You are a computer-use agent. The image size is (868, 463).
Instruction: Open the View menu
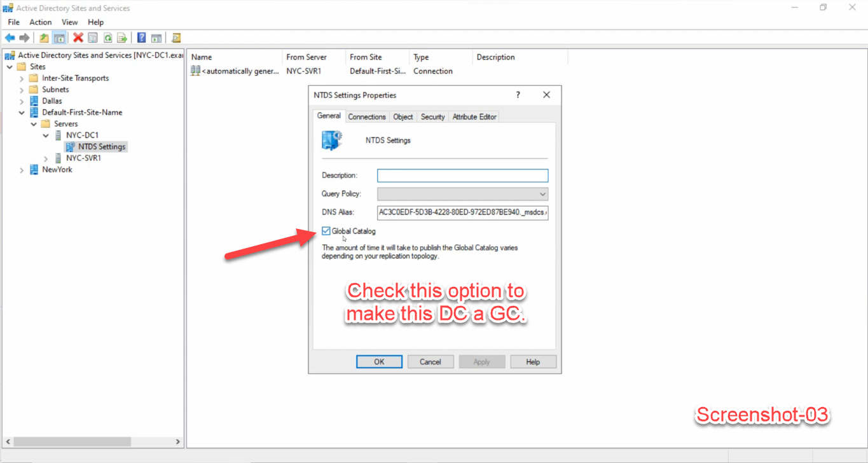click(x=70, y=22)
